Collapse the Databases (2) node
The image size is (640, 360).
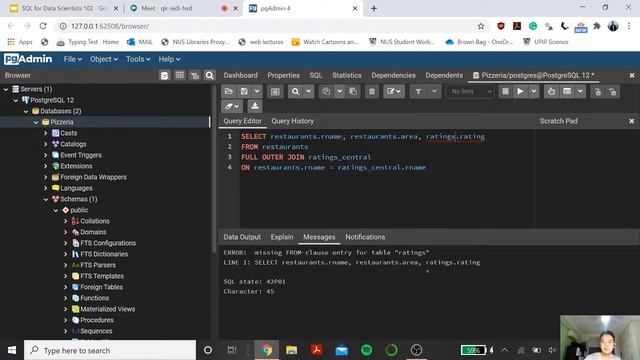(26, 111)
